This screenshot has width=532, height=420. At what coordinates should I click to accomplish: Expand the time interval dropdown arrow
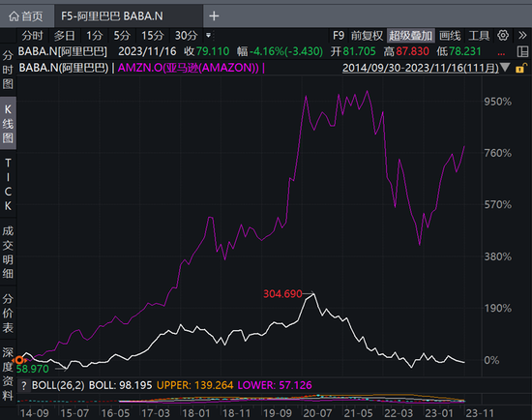(208, 35)
